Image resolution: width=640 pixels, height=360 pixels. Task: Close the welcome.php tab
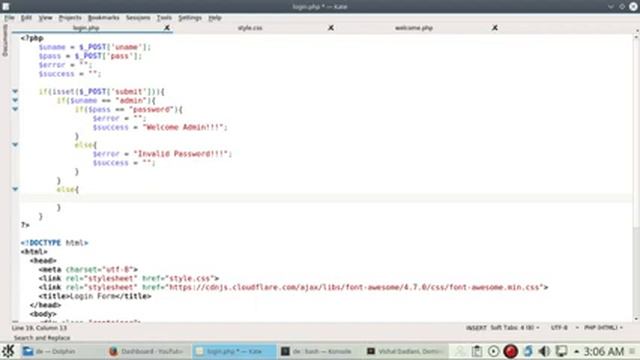494,28
